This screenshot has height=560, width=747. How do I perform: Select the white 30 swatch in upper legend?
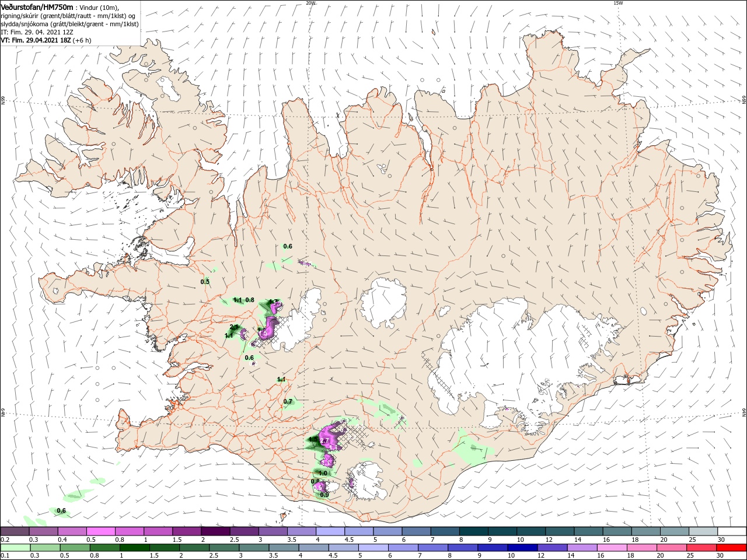732,531
